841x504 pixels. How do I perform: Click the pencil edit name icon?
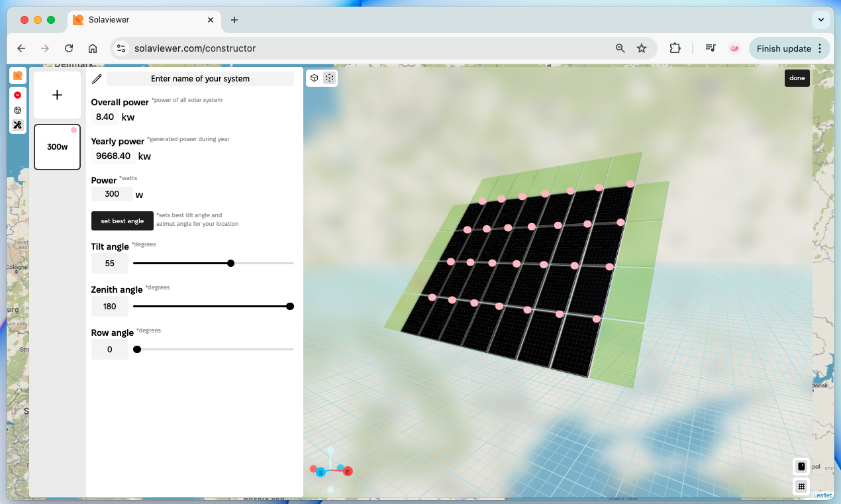click(x=97, y=79)
